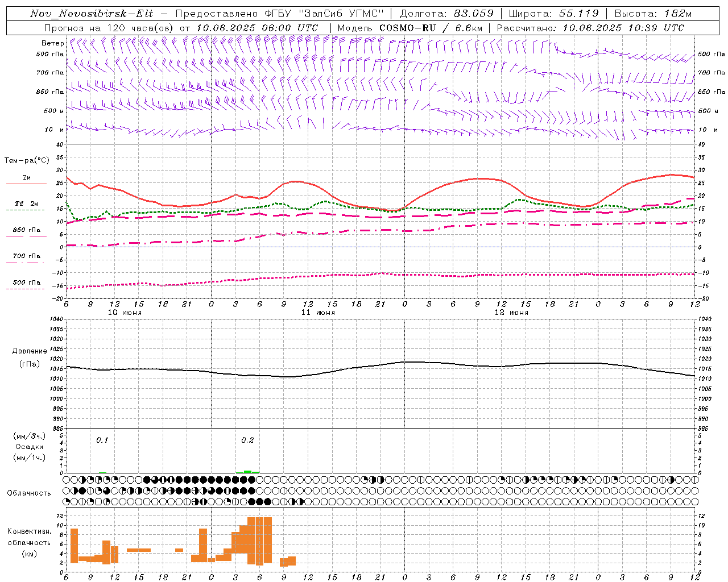Click the "10 июня" date label
728x582 pixels.
pos(125,313)
